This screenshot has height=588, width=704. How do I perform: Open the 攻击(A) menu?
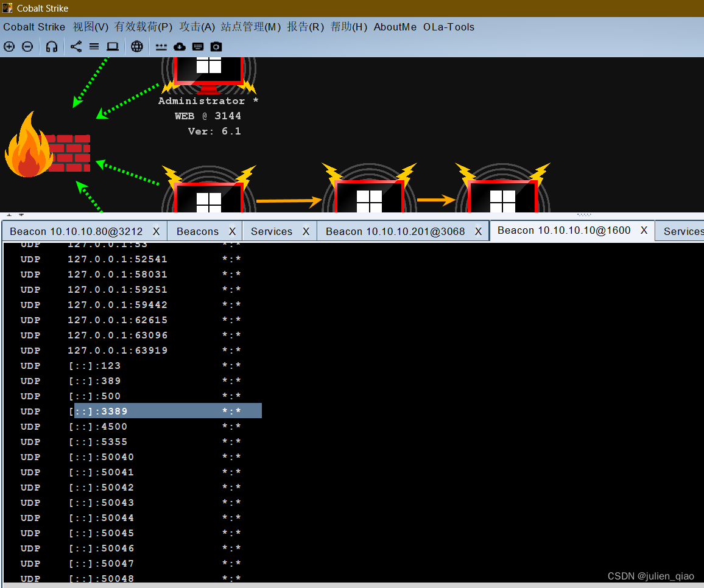197,27
